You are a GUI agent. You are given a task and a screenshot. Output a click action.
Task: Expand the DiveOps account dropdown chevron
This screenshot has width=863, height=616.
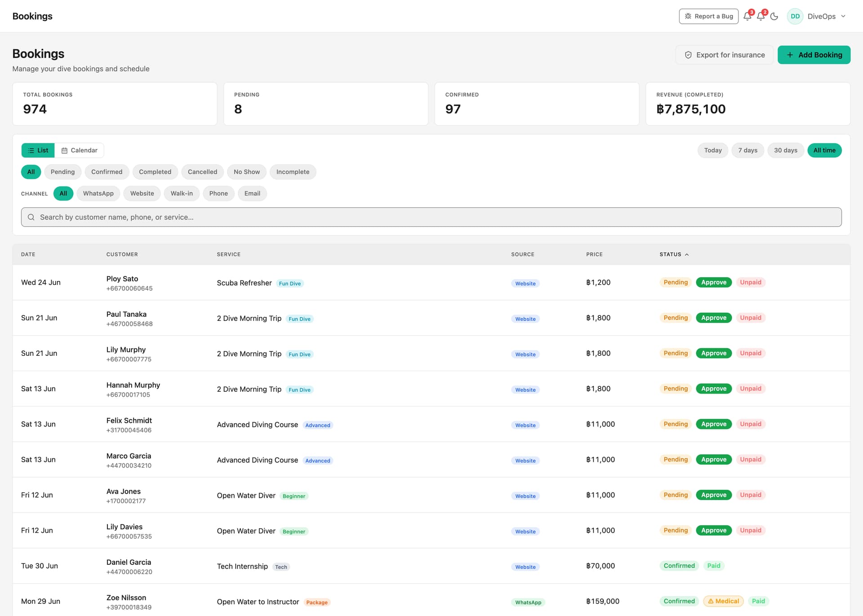click(x=843, y=16)
